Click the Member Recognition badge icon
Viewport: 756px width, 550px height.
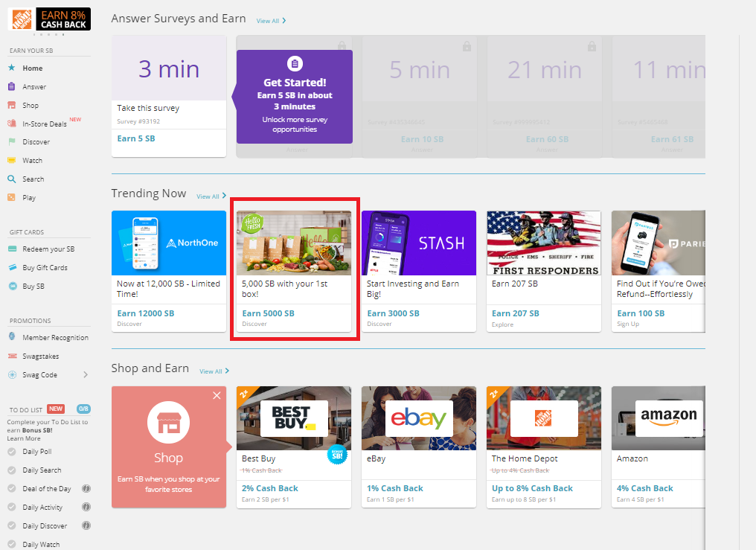point(12,337)
